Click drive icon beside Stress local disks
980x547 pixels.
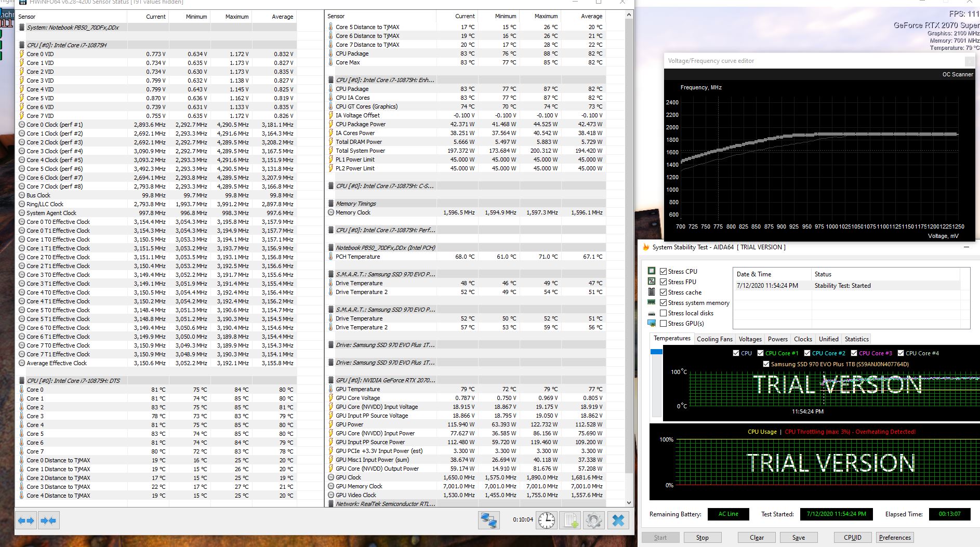click(652, 313)
